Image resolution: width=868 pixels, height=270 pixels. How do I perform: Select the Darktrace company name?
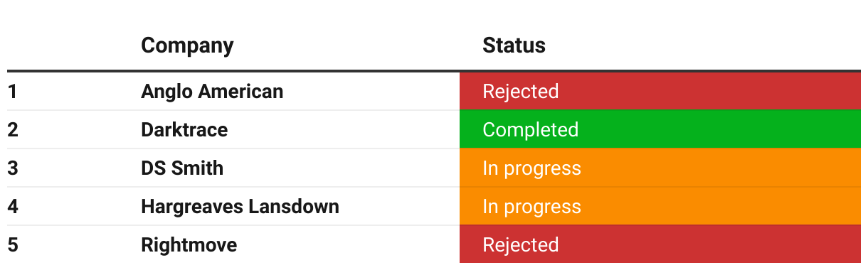point(184,130)
